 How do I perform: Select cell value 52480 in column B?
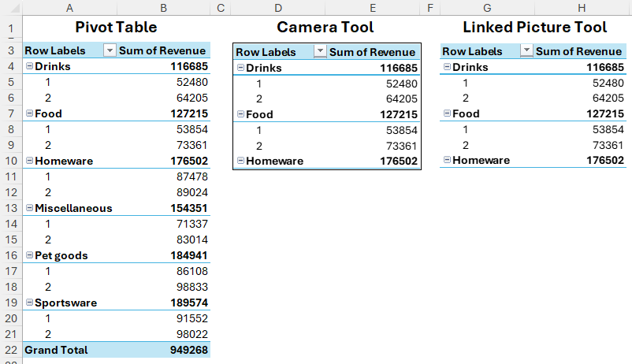[192, 82]
